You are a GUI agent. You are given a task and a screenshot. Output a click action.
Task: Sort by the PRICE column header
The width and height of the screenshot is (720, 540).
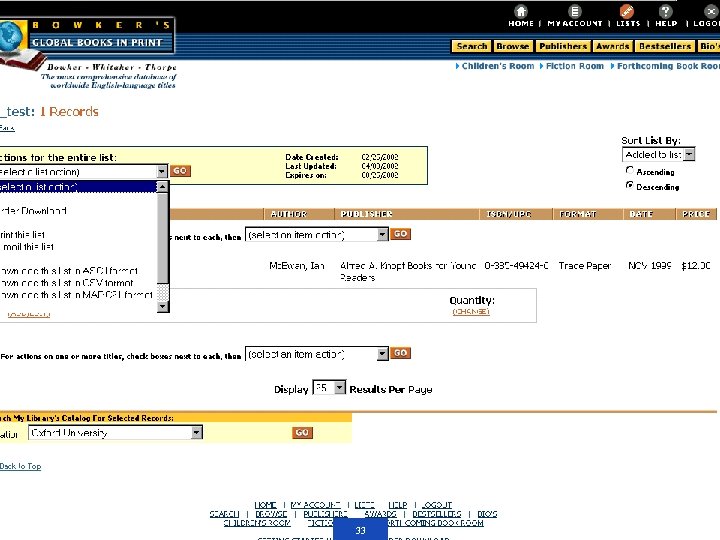(696, 214)
